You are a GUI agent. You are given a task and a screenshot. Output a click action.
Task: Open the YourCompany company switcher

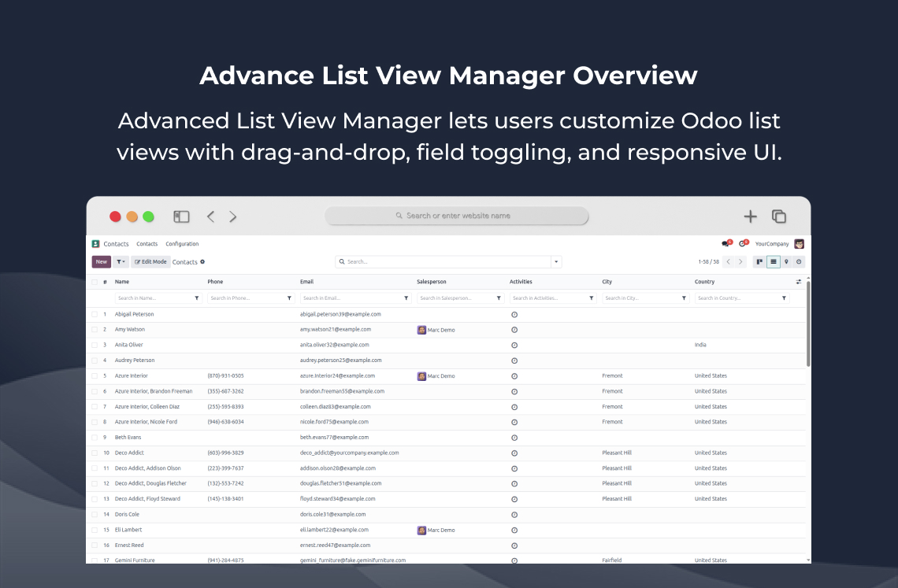(x=771, y=244)
